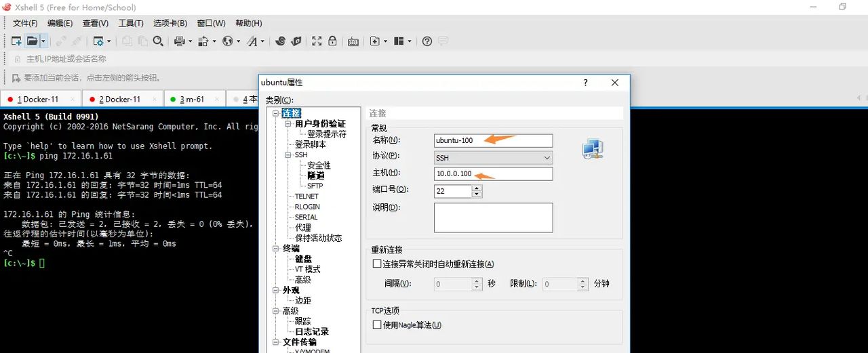Collapse the 用户身份验证 tree node
The height and width of the screenshot is (353, 868).
(x=288, y=124)
